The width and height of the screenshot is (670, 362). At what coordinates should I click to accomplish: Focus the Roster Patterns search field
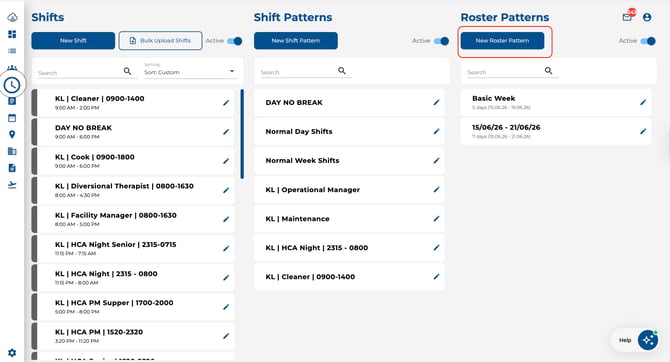coord(505,72)
